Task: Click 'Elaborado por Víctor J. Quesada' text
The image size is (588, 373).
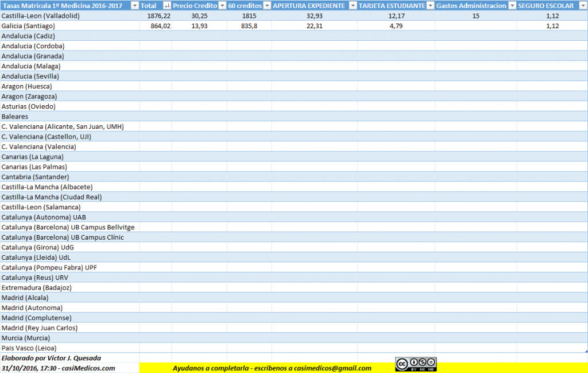Action: click(x=52, y=358)
